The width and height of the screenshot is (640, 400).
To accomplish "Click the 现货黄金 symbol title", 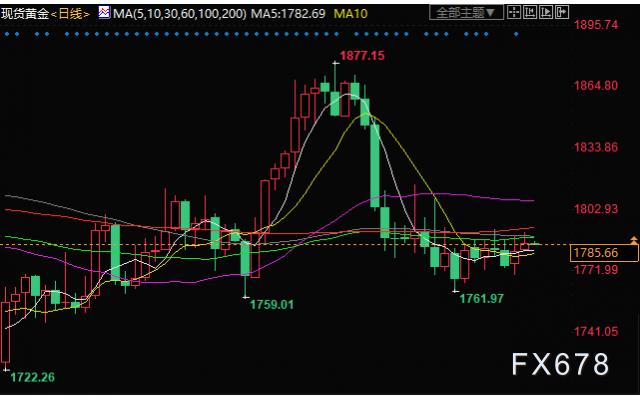I will 25,14.
